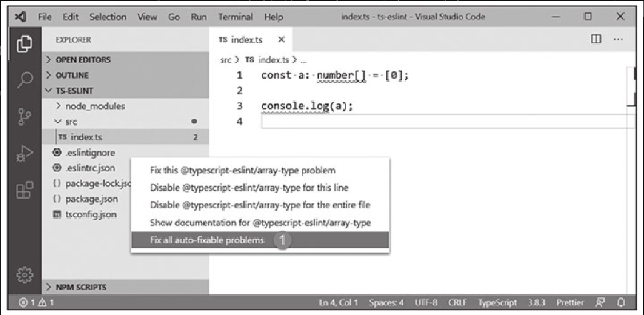Click src in the breadcrumb path

point(226,60)
